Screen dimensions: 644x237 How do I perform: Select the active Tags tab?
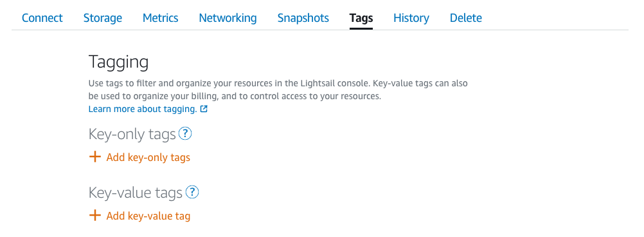(361, 18)
